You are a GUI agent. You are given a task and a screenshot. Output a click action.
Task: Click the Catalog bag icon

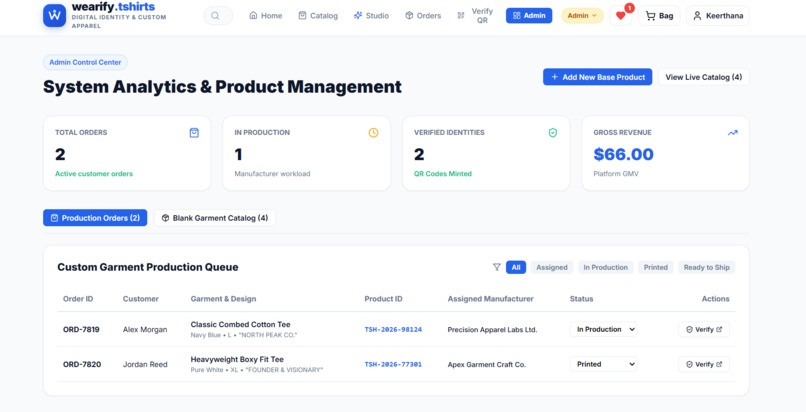302,15
